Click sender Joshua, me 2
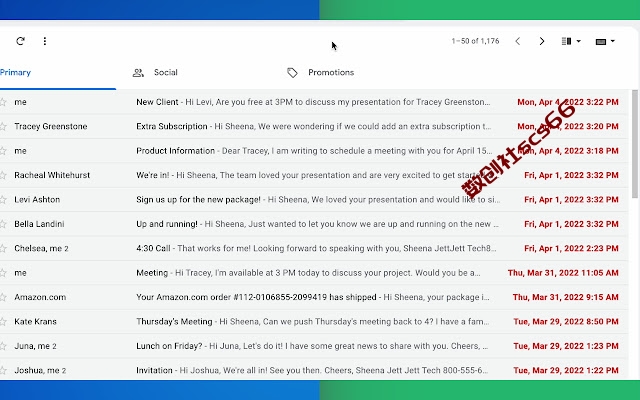This screenshot has height=400, width=640. (40, 371)
